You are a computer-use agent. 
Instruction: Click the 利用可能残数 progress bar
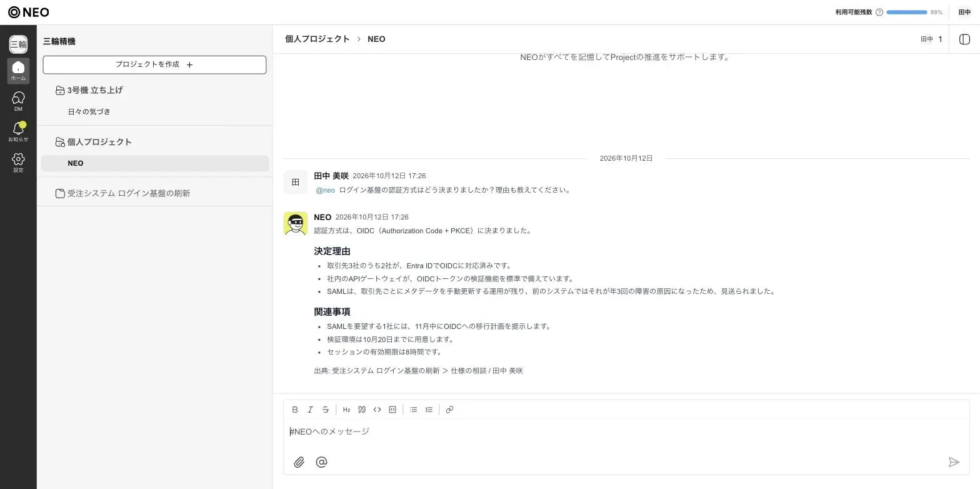click(x=906, y=13)
